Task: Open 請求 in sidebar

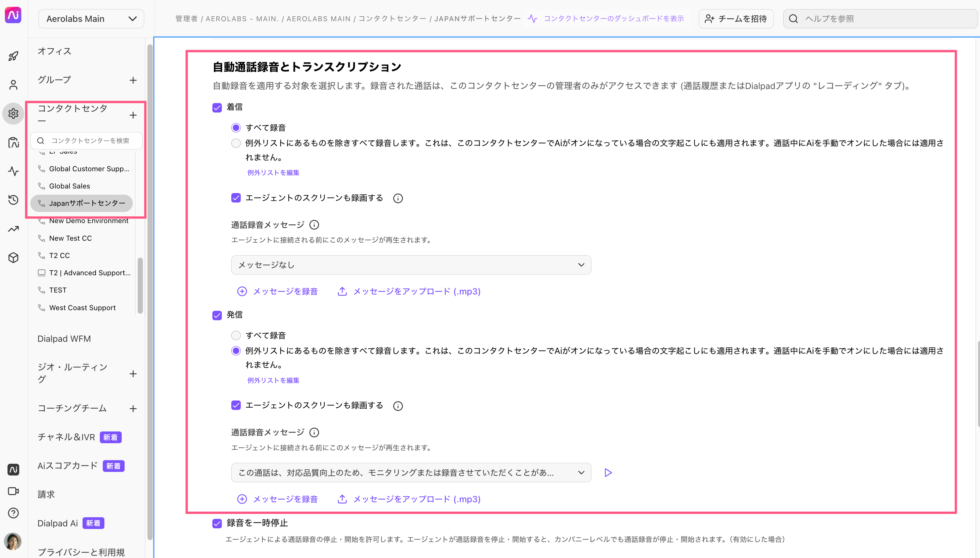Action: (46, 494)
